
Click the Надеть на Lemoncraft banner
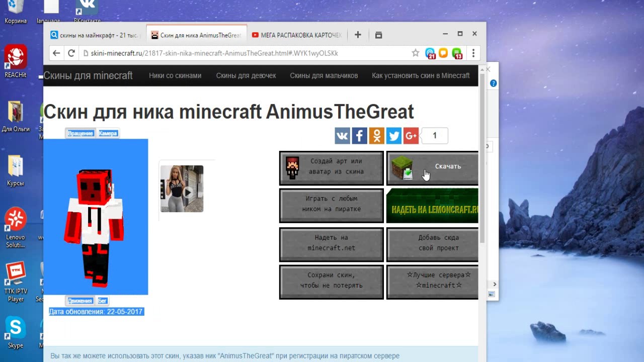point(432,205)
